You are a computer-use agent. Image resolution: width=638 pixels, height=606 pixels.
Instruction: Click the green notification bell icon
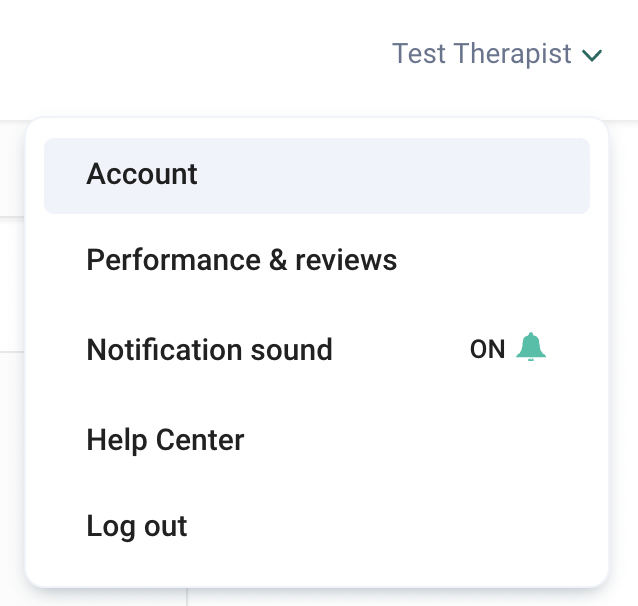coord(531,348)
